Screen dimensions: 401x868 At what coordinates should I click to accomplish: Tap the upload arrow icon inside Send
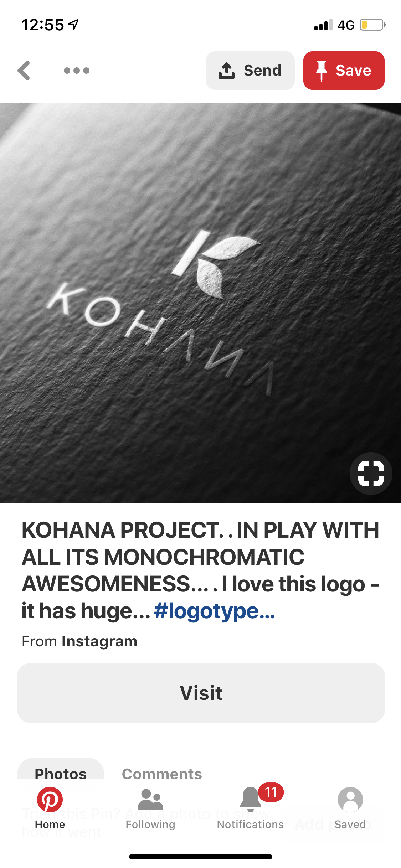pos(227,71)
